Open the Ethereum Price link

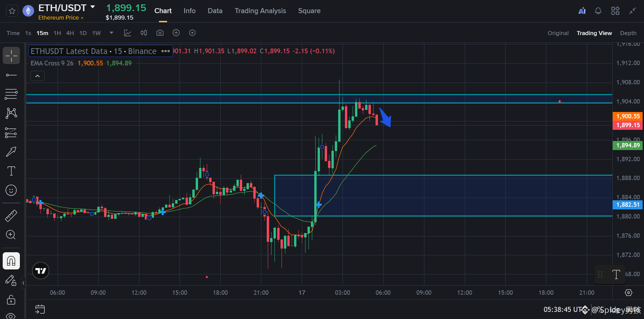(x=61, y=18)
